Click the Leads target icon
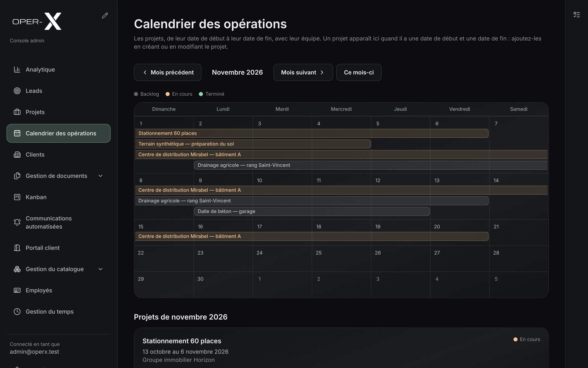 click(17, 91)
